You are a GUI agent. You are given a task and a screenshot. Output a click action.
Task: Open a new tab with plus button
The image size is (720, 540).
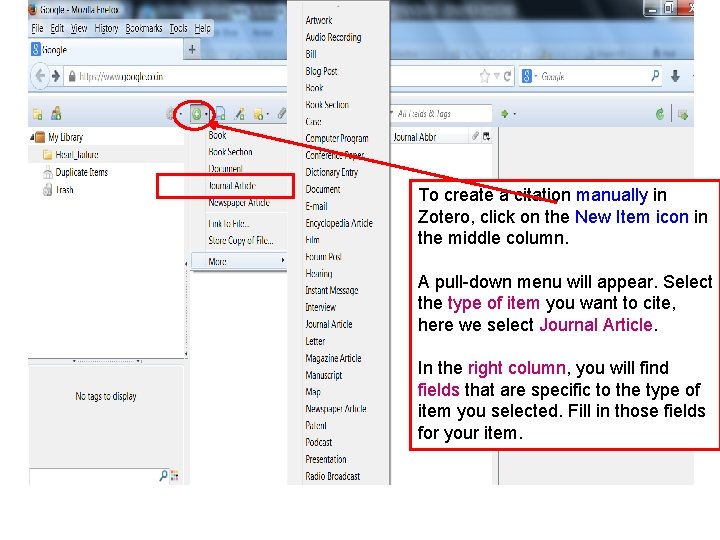[192, 50]
